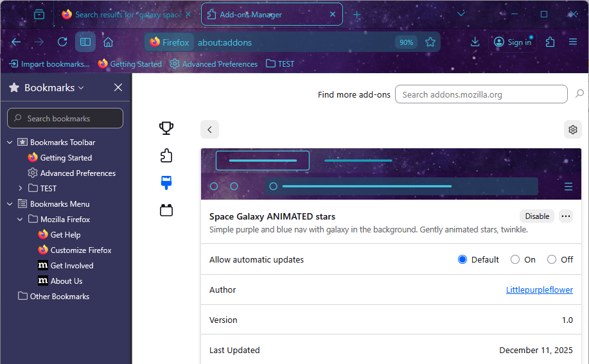Open Advanced Preferences in sidebar tree
Image resolution: width=589 pixels, height=364 pixels.
72,173
